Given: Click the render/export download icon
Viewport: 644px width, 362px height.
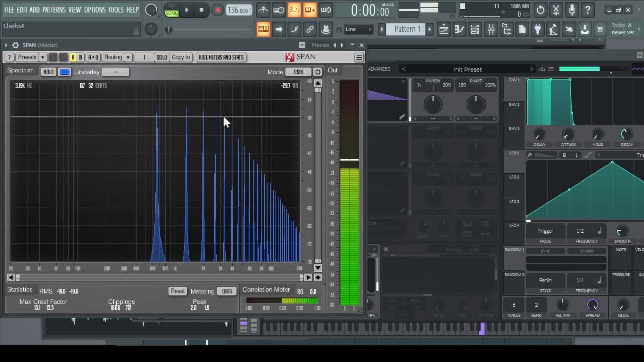Looking at the screenshot, I should pos(585,29).
